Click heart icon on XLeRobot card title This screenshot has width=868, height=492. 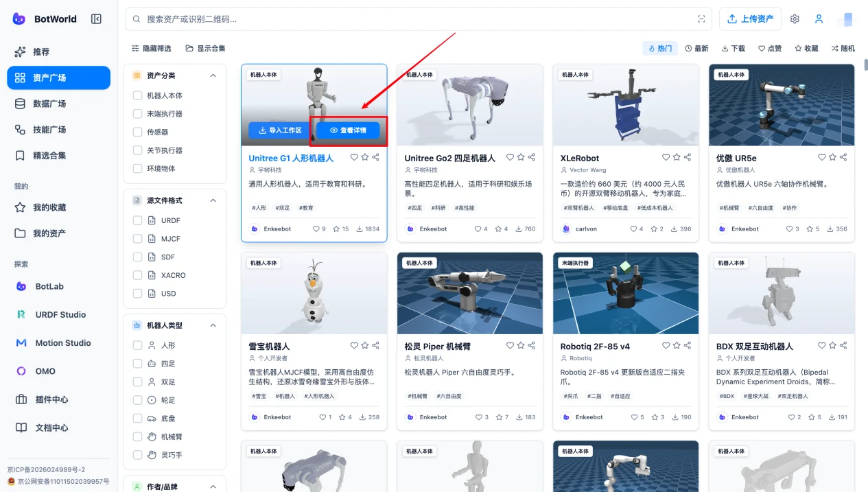[666, 158]
